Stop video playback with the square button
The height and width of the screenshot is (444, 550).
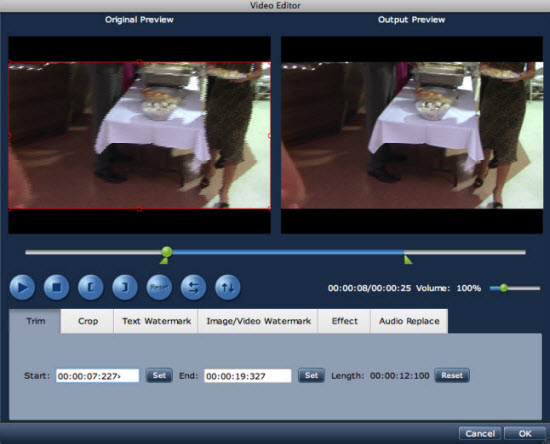pos(56,288)
